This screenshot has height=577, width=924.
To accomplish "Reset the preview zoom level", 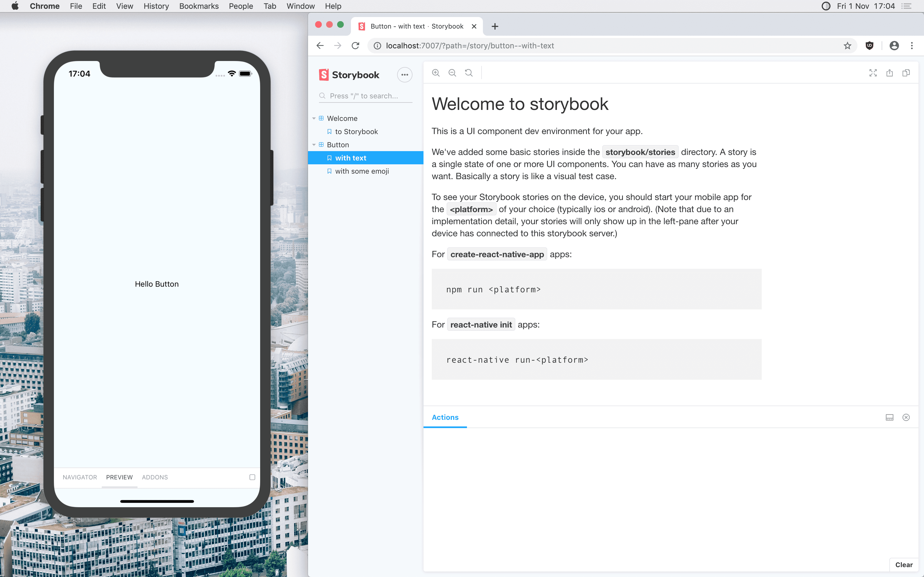I will (x=469, y=73).
